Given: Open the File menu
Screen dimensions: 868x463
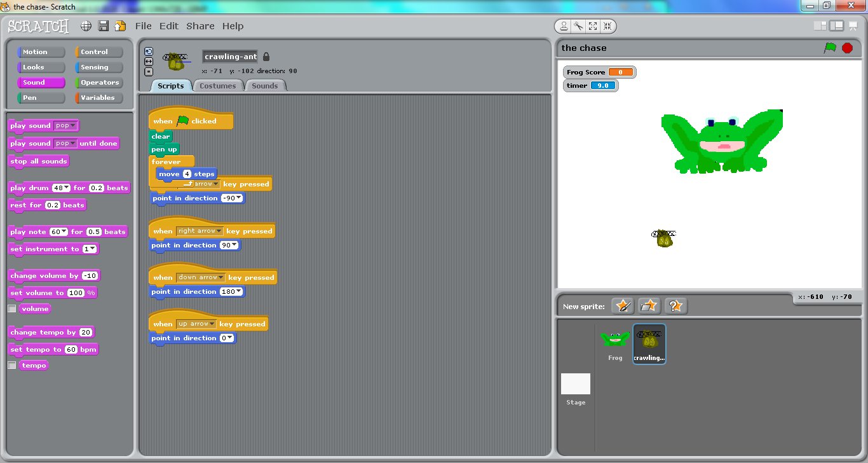Looking at the screenshot, I should coord(144,26).
